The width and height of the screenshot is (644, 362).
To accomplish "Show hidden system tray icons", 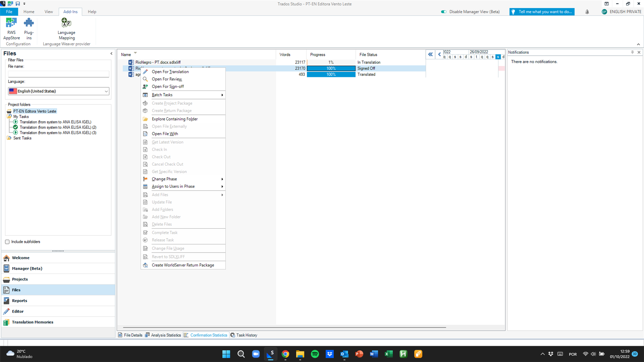I will coord(542,354).
